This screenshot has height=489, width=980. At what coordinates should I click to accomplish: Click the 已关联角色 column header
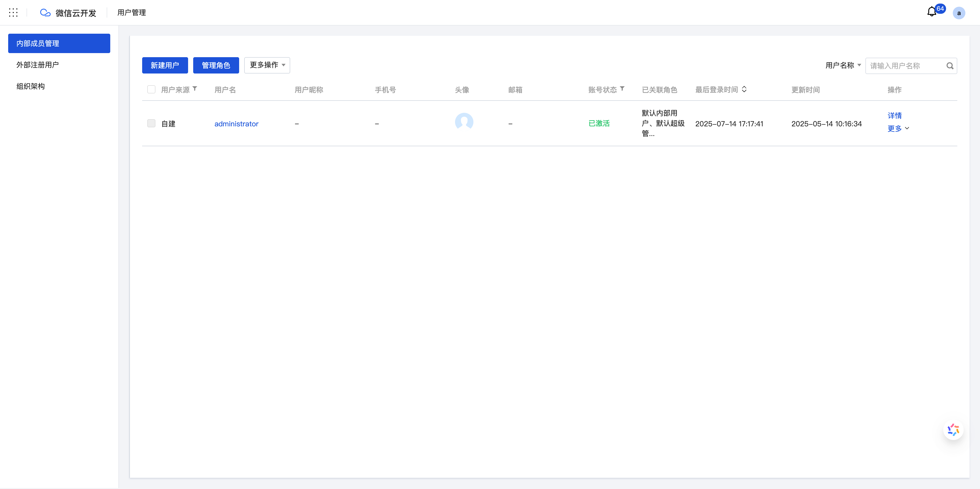click(x=659, y=90)
